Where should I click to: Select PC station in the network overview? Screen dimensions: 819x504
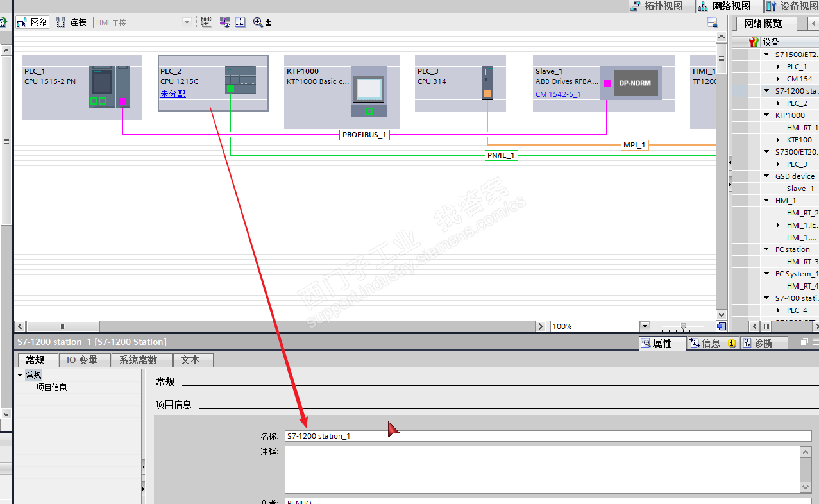point(792,249)
